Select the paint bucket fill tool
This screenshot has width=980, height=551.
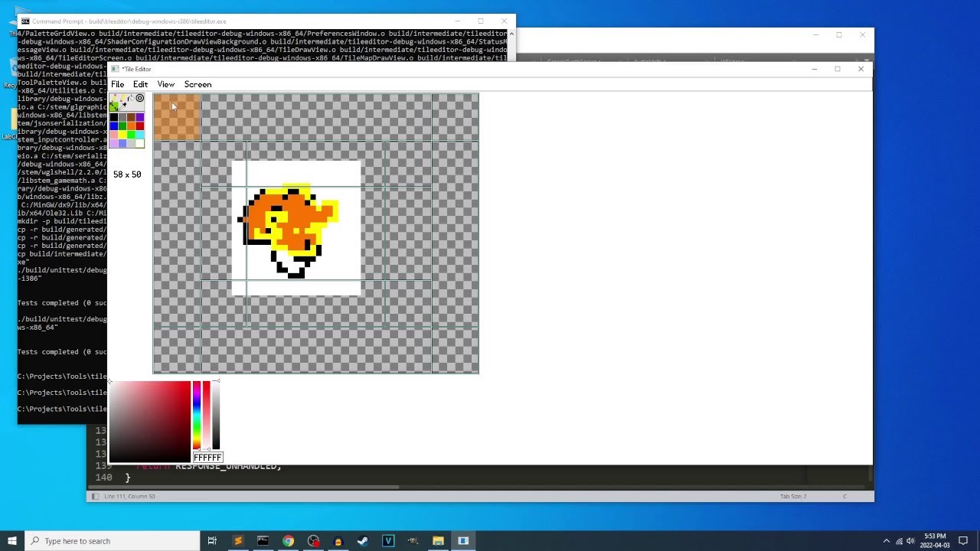tap(131, 98)
